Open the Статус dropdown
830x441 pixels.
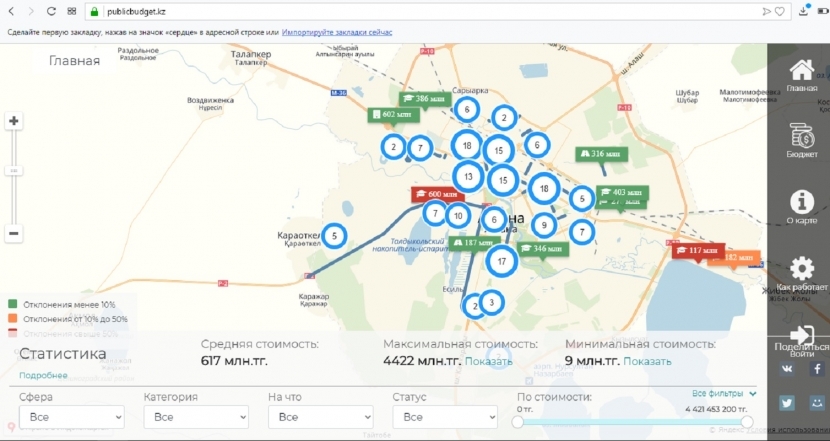(x=445, y=417)
